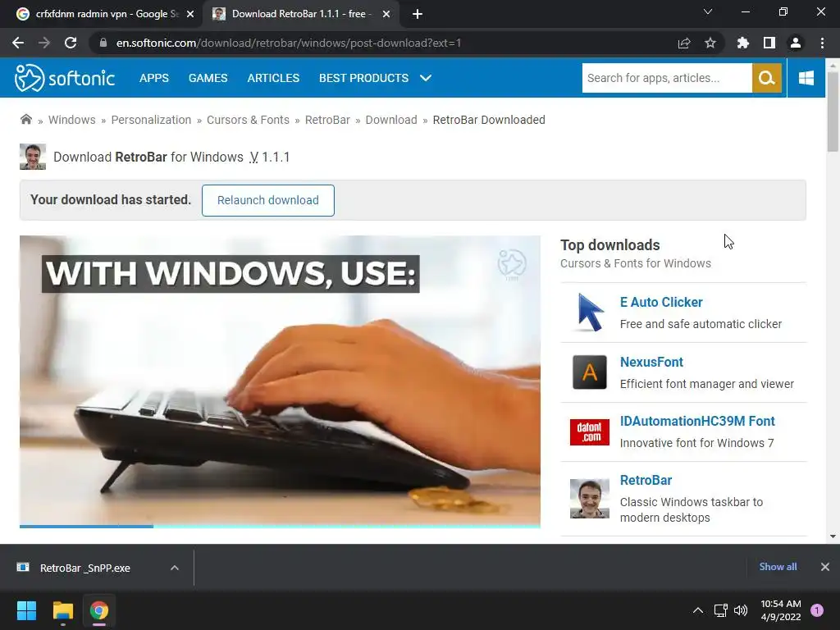Open Chrome side panel icon

tap(769, 43)
